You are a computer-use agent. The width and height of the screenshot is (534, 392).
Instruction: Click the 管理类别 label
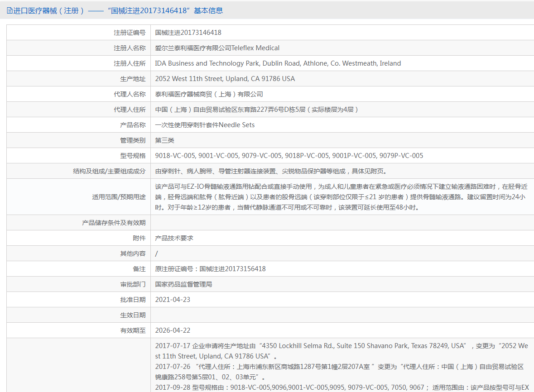[133, 140]
